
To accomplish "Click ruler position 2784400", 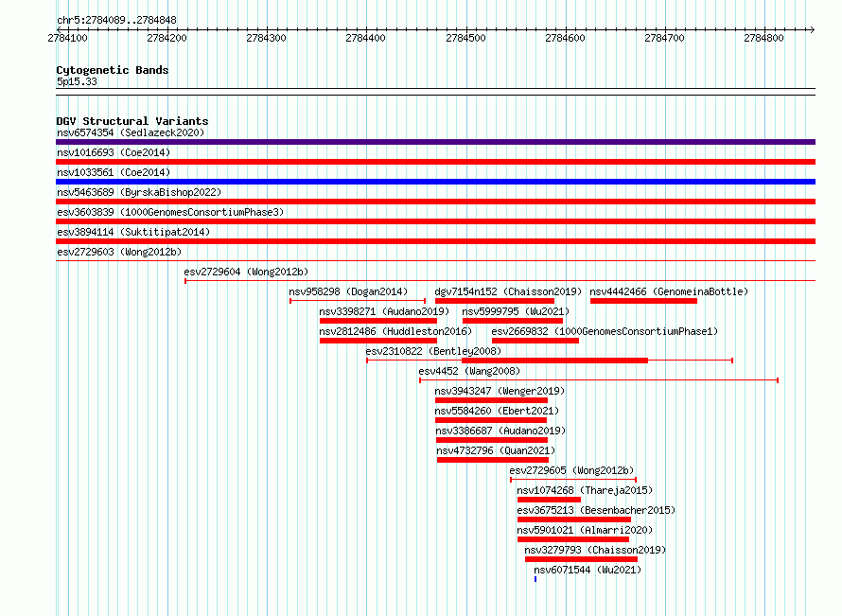I will 366,38.
